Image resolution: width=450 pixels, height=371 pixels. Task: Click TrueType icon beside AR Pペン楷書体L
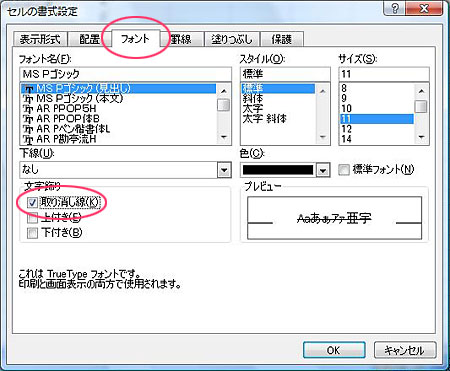[28, 129]
